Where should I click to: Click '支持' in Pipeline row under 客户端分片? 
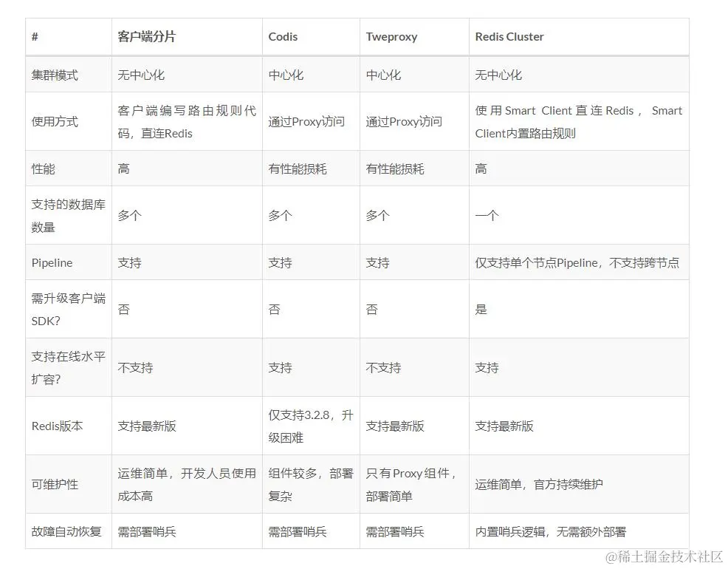click(129, 262)
